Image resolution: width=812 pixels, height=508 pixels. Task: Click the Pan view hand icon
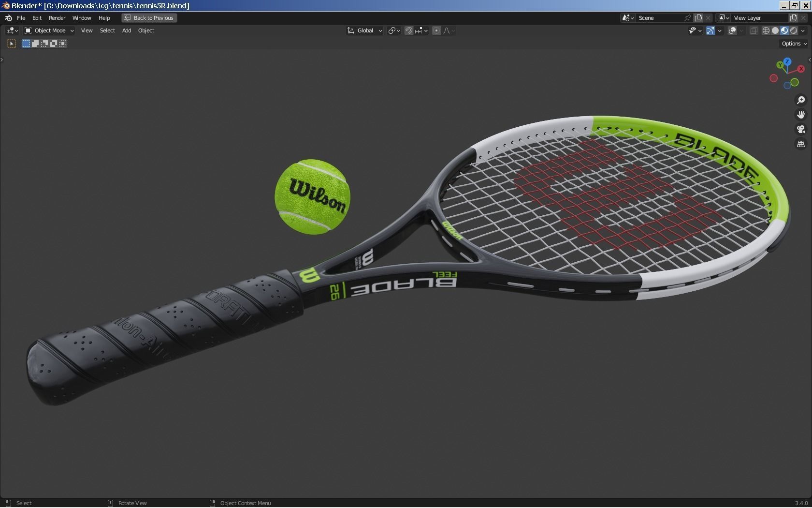coord(801,115)
